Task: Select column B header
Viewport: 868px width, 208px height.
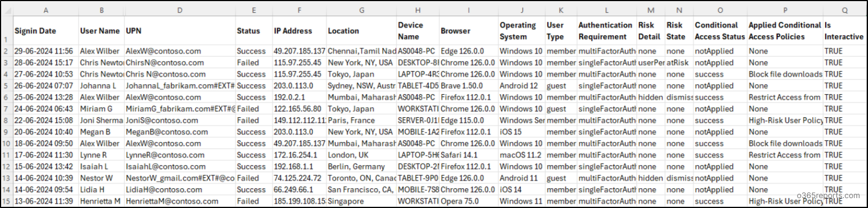Action: [x=101, y=10]
